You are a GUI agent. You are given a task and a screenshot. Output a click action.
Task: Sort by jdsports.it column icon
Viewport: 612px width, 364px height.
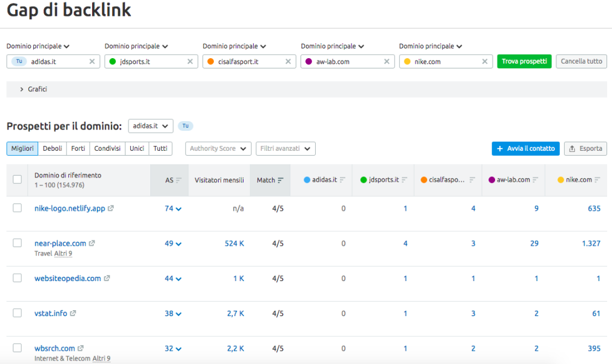pos(404,180)
